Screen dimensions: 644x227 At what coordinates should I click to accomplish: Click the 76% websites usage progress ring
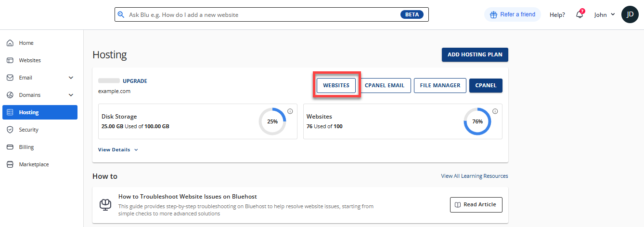click(x=477, y=121)
